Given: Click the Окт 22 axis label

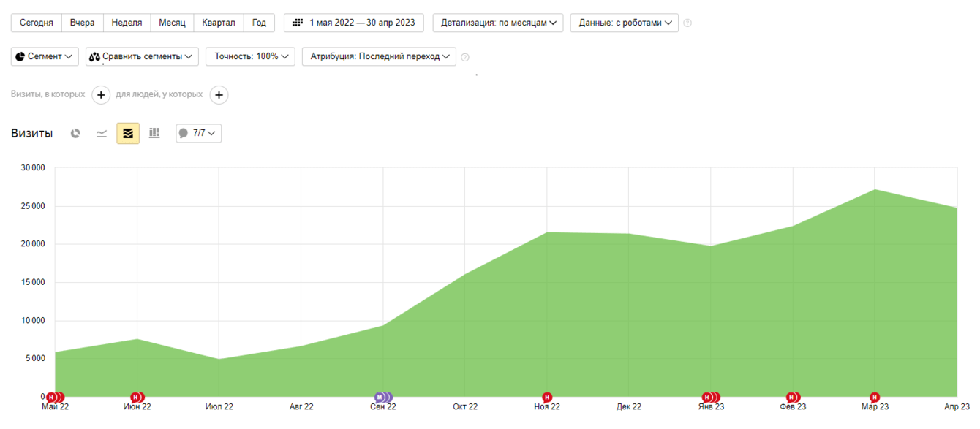Looking at the screenshot, I should pyautogui.click(x=465, y=406).
